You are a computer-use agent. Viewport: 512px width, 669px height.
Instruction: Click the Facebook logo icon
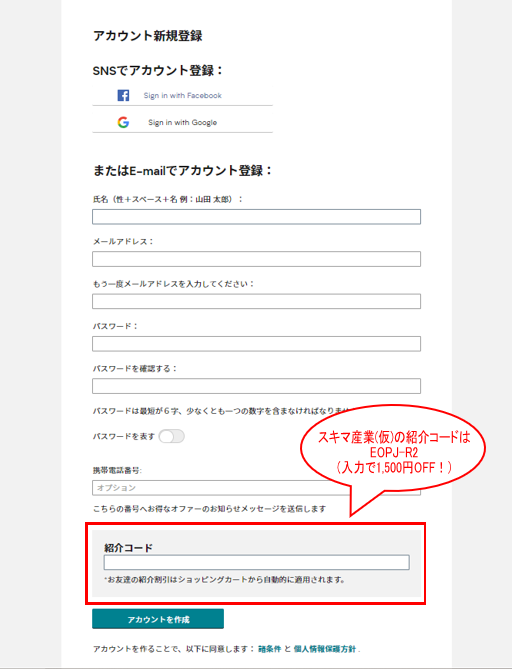coord(123,95)
